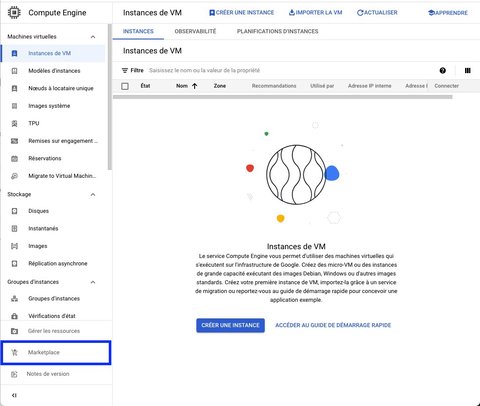480x406 pixels.
Task: Open Vérifications d'état in the sidebar
Action: click(53, 316)
